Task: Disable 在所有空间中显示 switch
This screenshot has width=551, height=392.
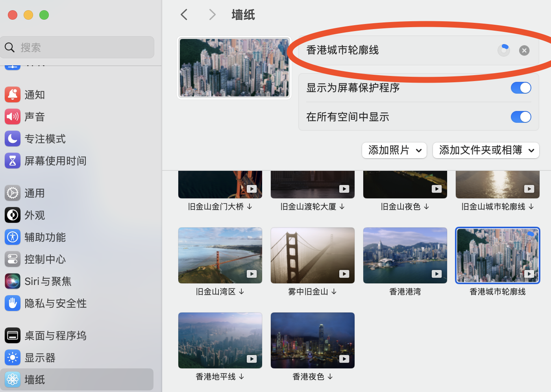Action: (x=521, y=117)
